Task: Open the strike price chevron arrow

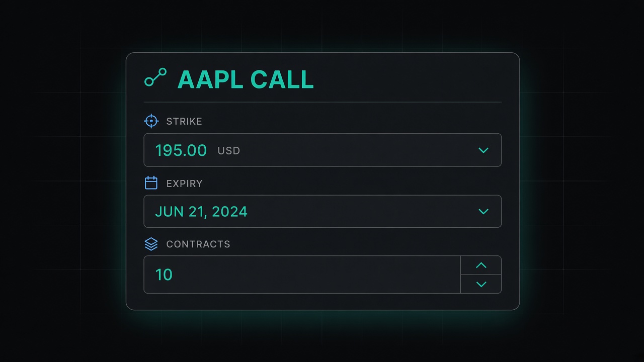Action: pos(484,150)
